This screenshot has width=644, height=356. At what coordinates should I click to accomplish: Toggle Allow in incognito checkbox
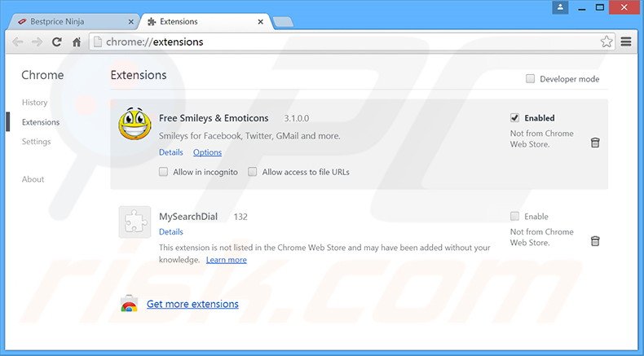(x=164, y=172)
